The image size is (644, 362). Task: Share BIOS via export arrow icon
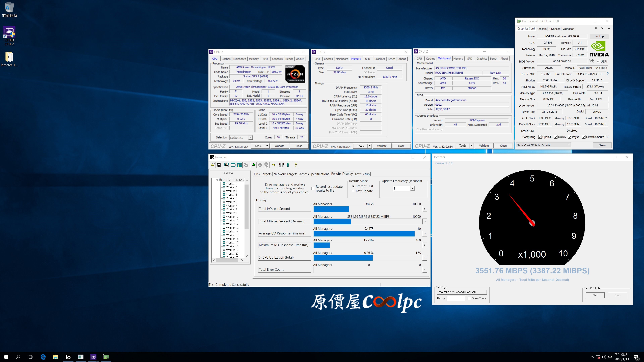(591, 61)
